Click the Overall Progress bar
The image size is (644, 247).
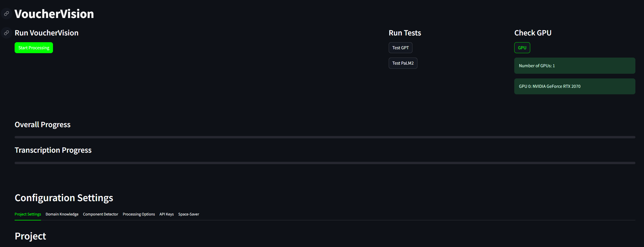(x=325, y=137)
